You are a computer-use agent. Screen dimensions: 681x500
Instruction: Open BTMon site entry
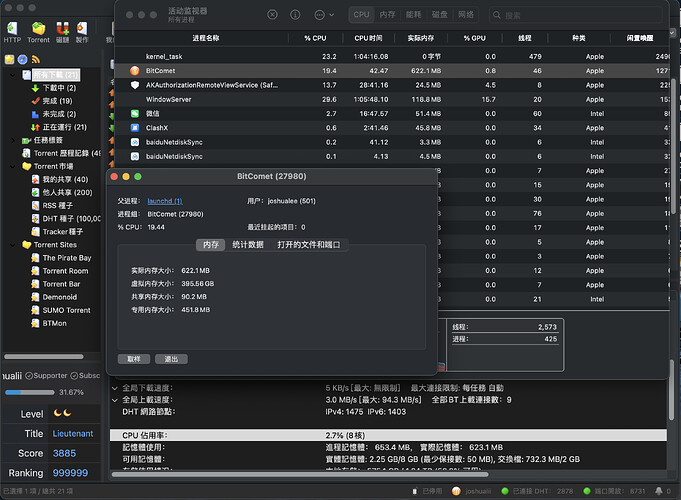(x=49, y=323)
